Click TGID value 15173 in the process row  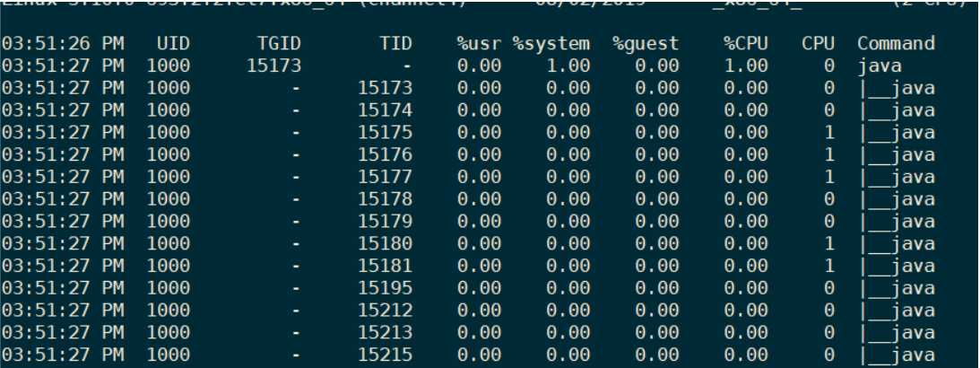[273, 66]
